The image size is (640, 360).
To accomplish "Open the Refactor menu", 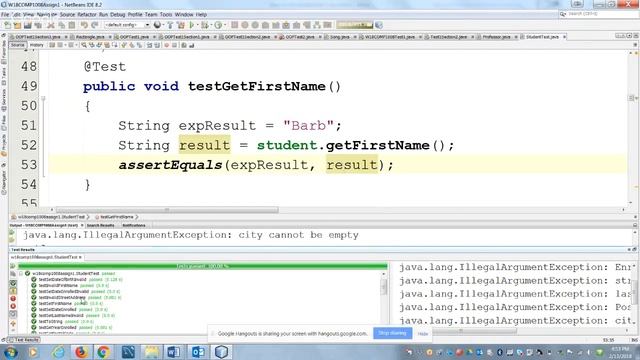I will click(x=87, y=14).
